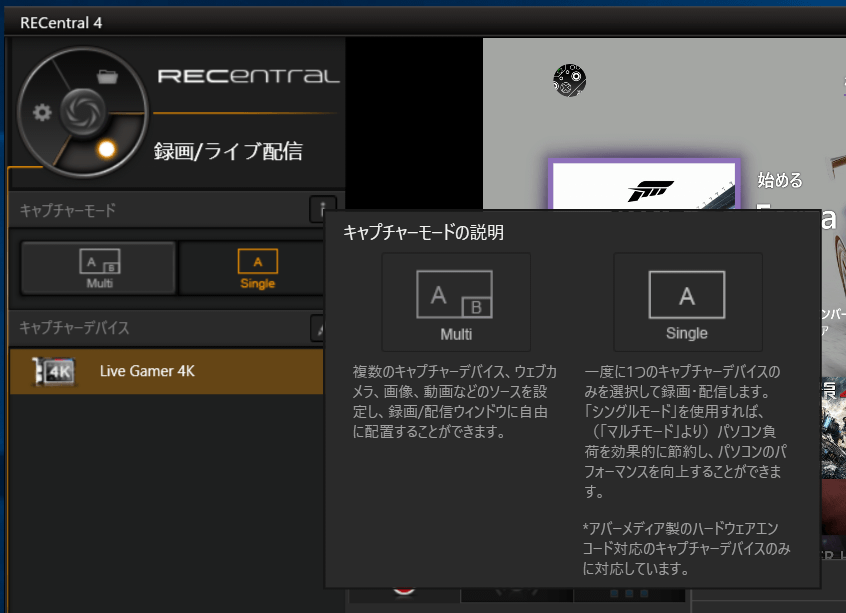Click the Multi mode illustration in the explanation popup
Image resolution: width=846 pixels, height=613 pixels.
tap(456, 302)
